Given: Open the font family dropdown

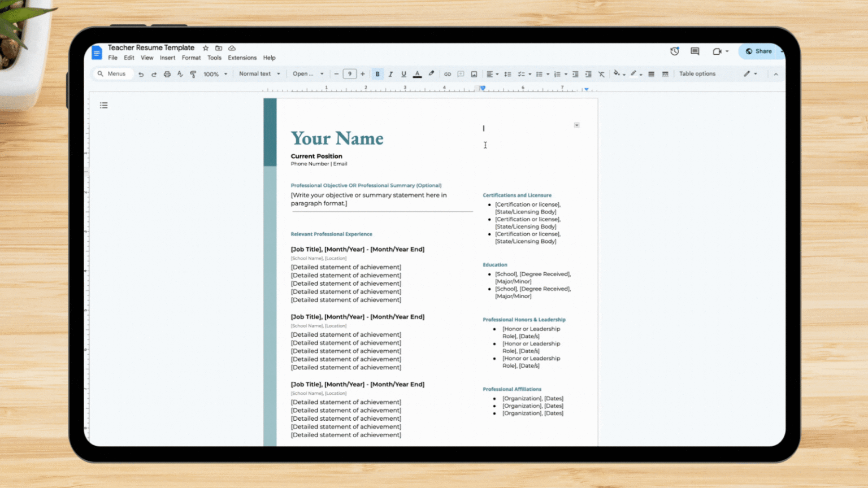Looking at the screenshot, I should click(x=308, y=74).
